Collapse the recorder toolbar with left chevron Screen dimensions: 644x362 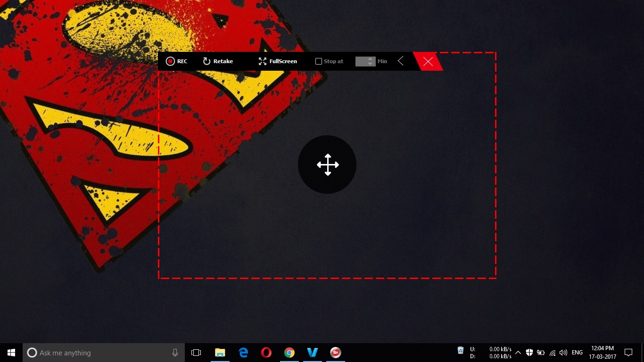pyautogui.click(x=400, y=61)
